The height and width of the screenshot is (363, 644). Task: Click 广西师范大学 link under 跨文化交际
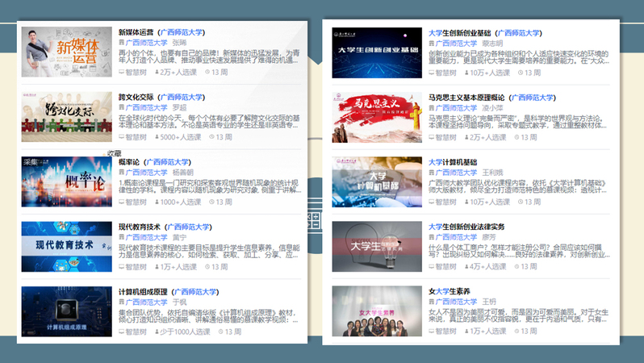tap(146, 107)
